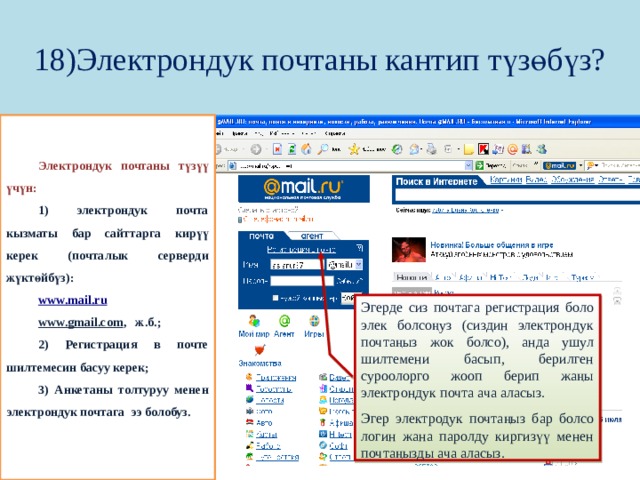
Task: Toggle the чужой компьютер checkbox
Action: pos(276,298)
